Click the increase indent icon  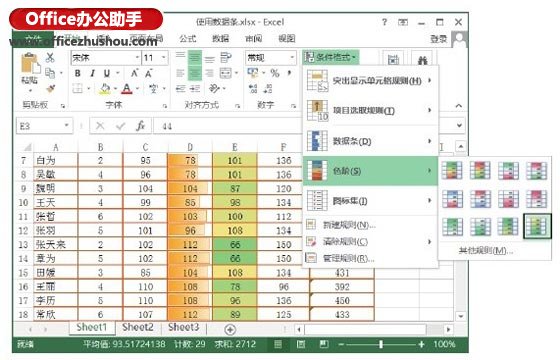coord(195,88)
